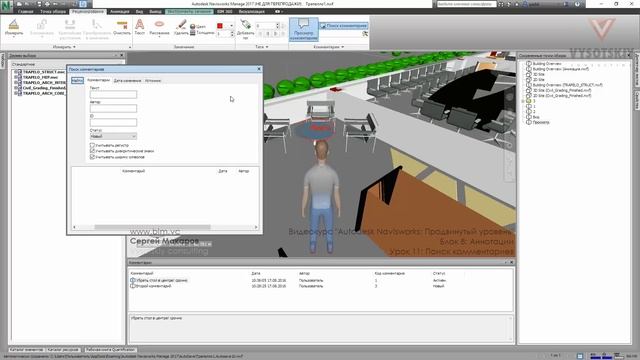This screenshot has height=360, width=640.
Task: Open the Status (Статус) combo box in Find Comments
Action: coord(113,136)
